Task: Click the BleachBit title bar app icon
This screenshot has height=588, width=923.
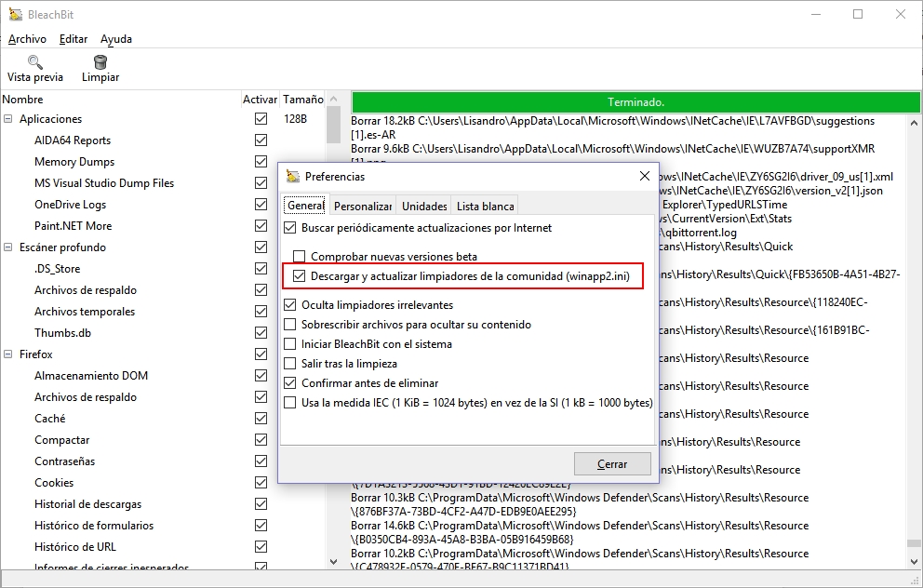Action: [x=15, y=14]
